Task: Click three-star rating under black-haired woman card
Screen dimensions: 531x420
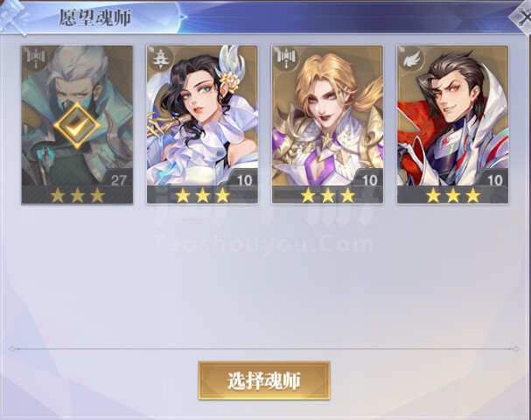Action: [202, 195]
